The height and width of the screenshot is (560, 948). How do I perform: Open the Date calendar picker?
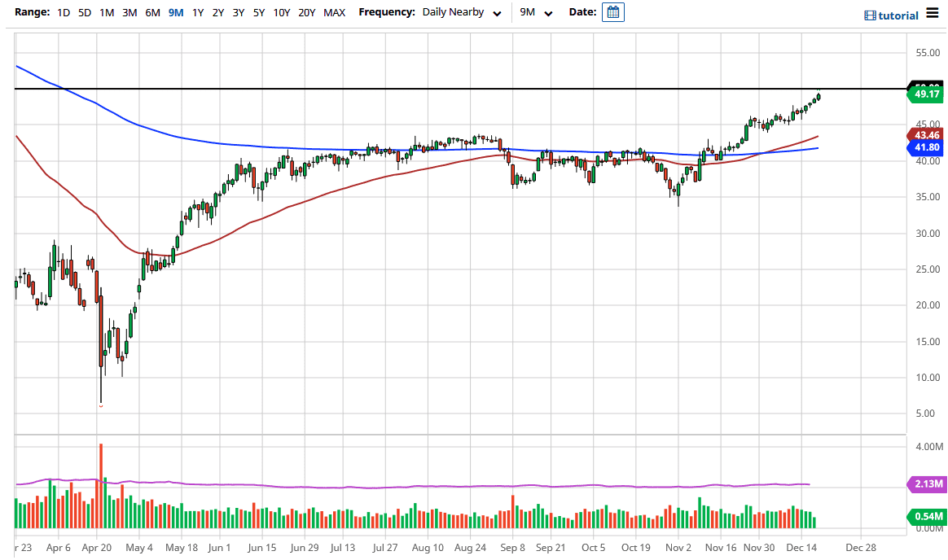pyautogui.click(x=612, y=11)
